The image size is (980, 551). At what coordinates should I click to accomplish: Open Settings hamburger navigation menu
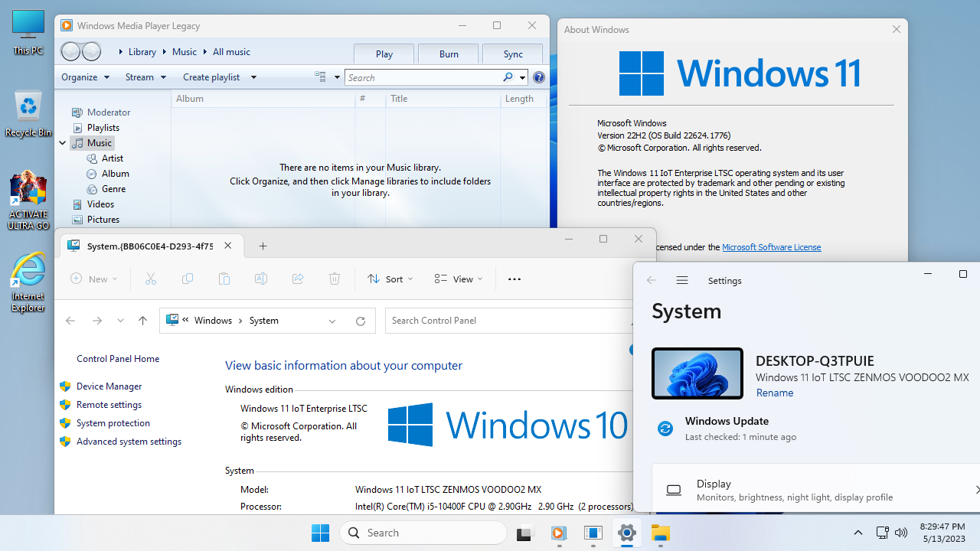[682, 281]
